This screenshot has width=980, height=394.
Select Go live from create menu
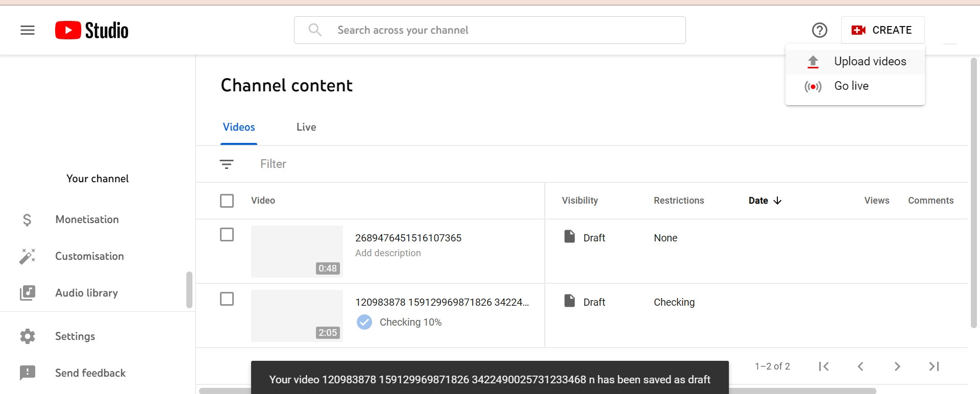855,86
